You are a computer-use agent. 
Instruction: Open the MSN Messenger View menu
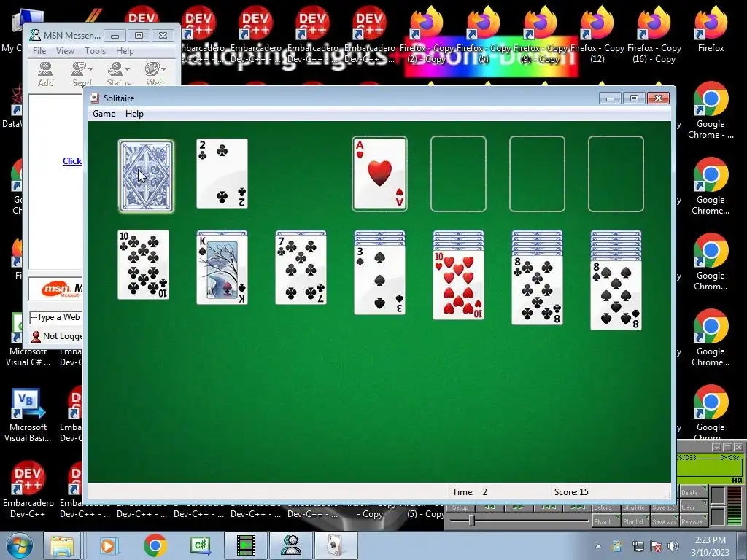[x=65, y=50]
